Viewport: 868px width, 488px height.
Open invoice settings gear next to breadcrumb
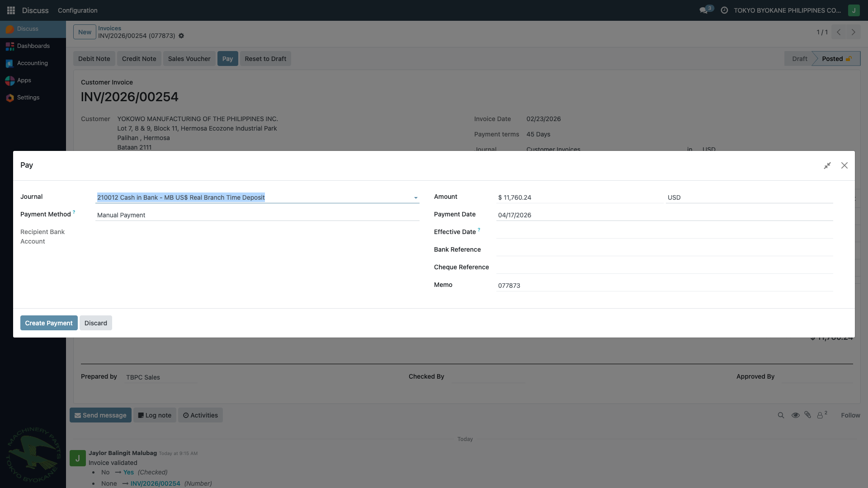pyautogui.click(x=181, y=36)
